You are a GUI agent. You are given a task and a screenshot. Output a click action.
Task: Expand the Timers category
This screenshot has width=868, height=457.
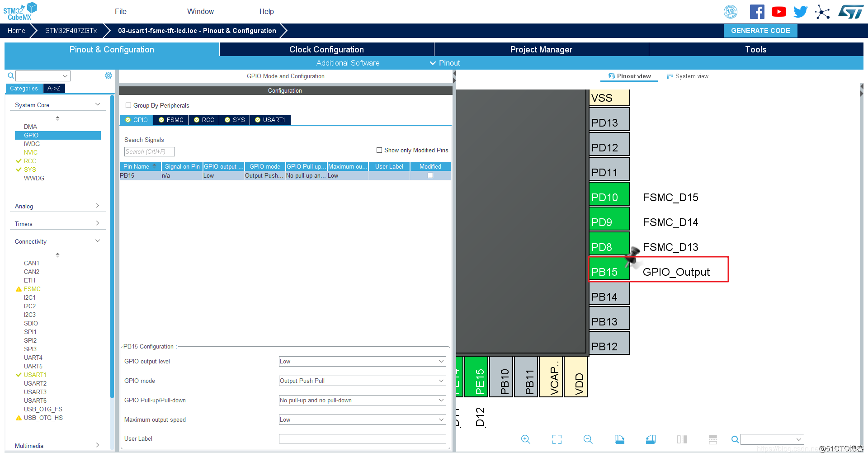click(57, 224)
